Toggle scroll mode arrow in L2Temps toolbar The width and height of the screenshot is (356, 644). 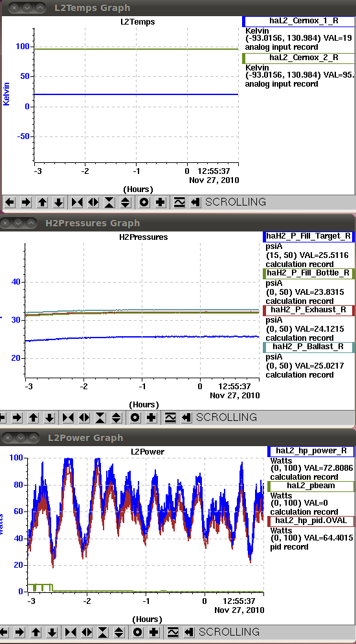point(195,202)
